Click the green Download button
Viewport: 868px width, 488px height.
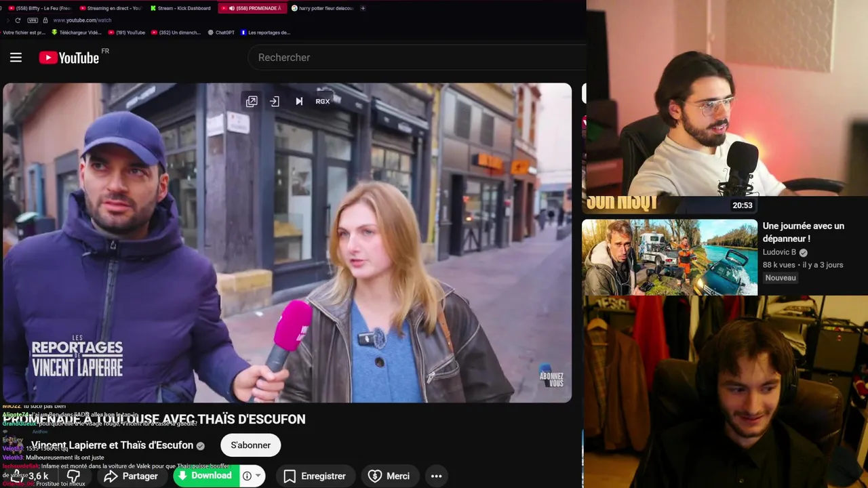(206, 476)
